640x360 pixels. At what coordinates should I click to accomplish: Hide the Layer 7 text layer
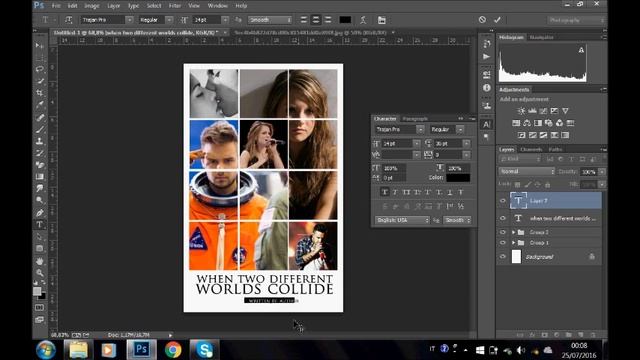(x=502, y=200)
